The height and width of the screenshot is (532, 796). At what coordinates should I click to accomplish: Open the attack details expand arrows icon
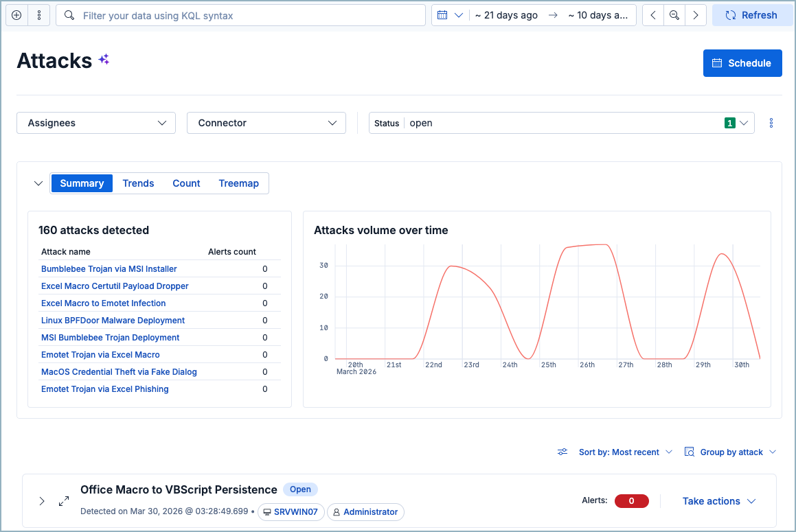64,502
